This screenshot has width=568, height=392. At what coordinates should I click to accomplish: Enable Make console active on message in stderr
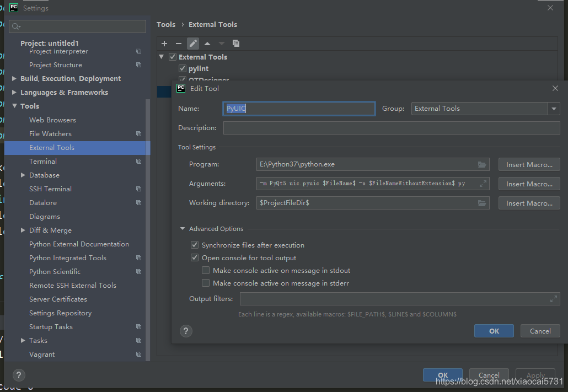206,283
